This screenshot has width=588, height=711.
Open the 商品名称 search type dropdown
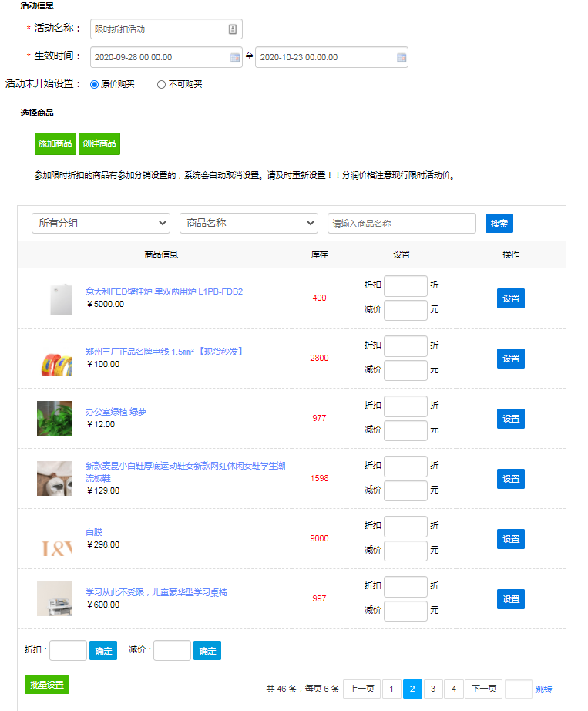(249, 223)
